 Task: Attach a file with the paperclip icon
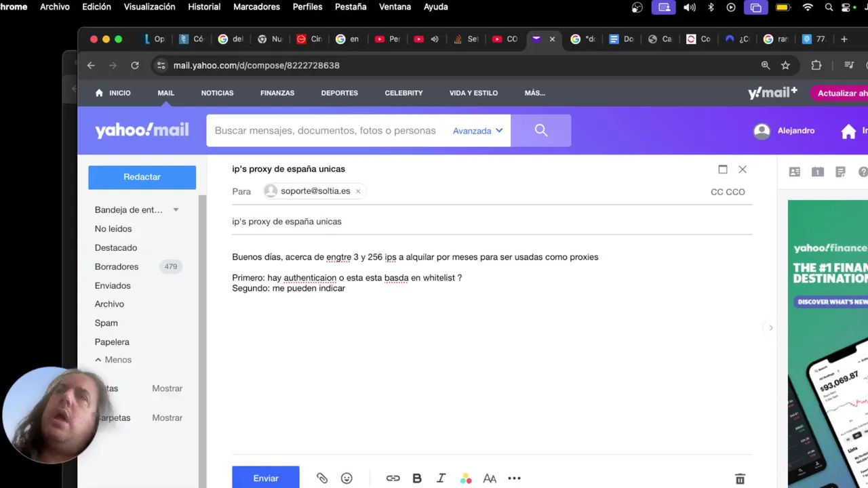pyautogui.click(x=322, y=479)
